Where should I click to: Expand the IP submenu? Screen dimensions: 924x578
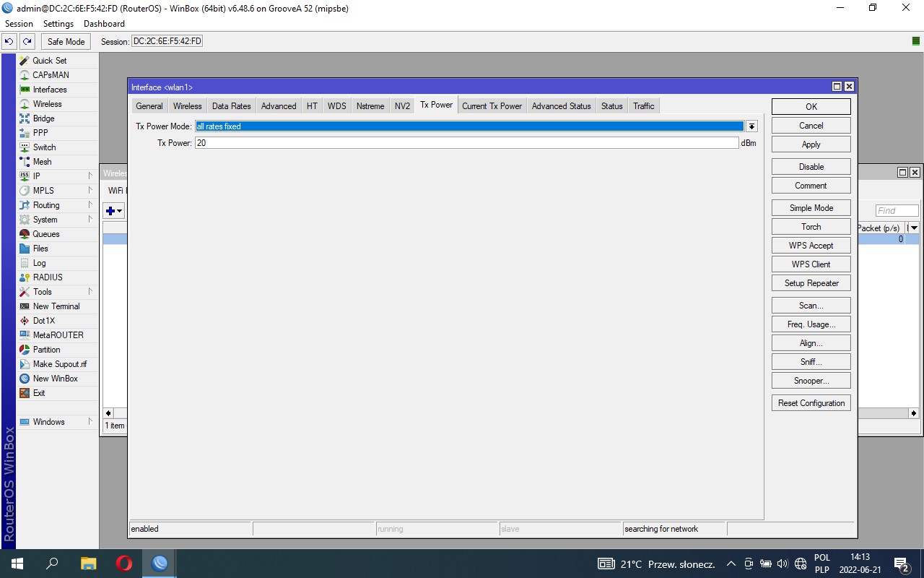click(91, 176)
